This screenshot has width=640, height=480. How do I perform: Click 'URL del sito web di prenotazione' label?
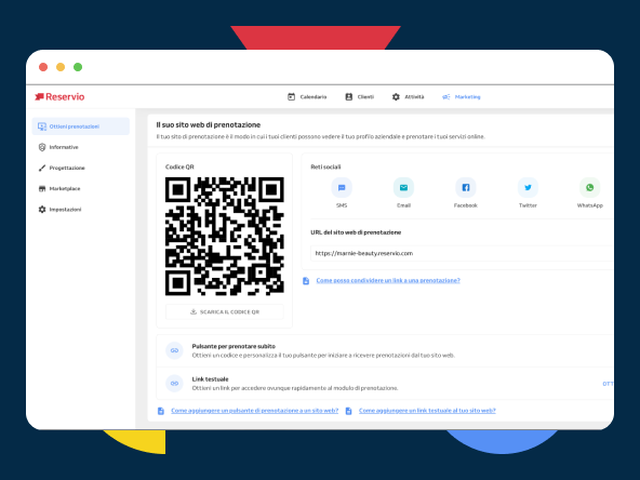[x=356, y=232]
